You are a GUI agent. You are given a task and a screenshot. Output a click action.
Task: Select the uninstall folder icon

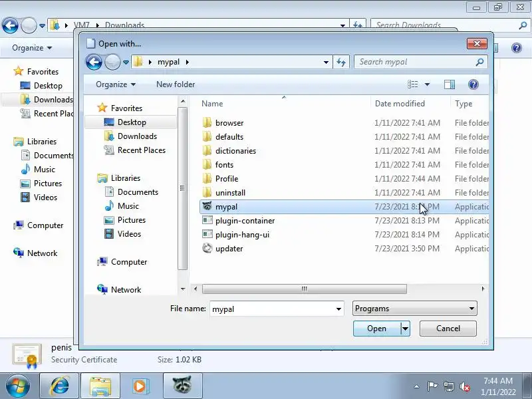click(207, 192)
